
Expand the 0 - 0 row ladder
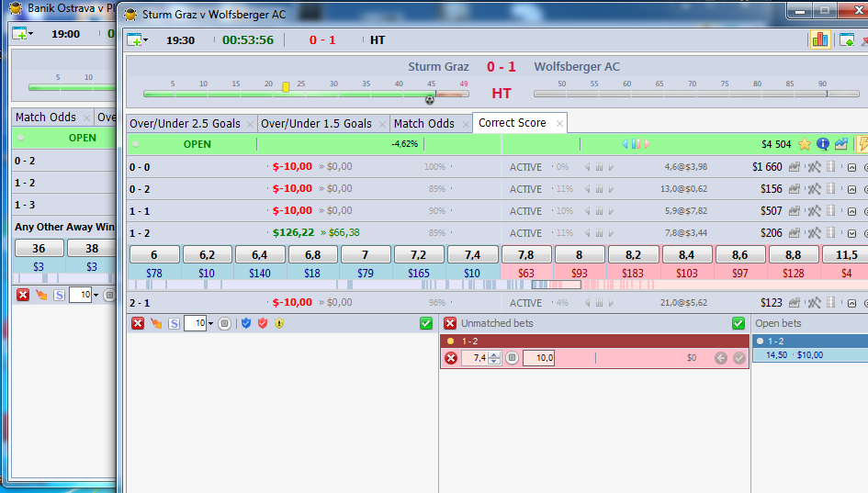pyautogui.click(x=852, y=167)
